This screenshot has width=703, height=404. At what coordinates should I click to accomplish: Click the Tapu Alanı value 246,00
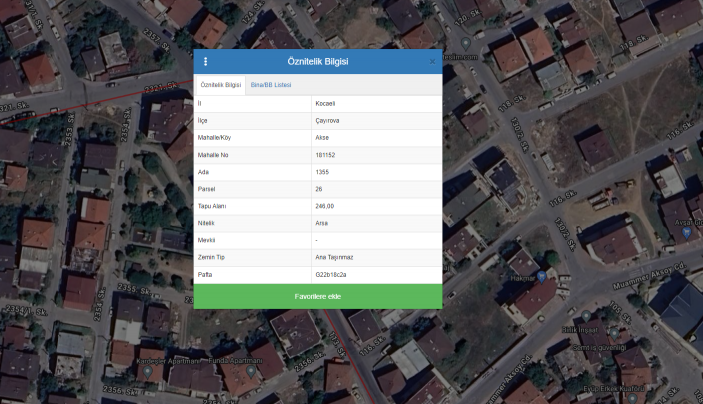324,205
